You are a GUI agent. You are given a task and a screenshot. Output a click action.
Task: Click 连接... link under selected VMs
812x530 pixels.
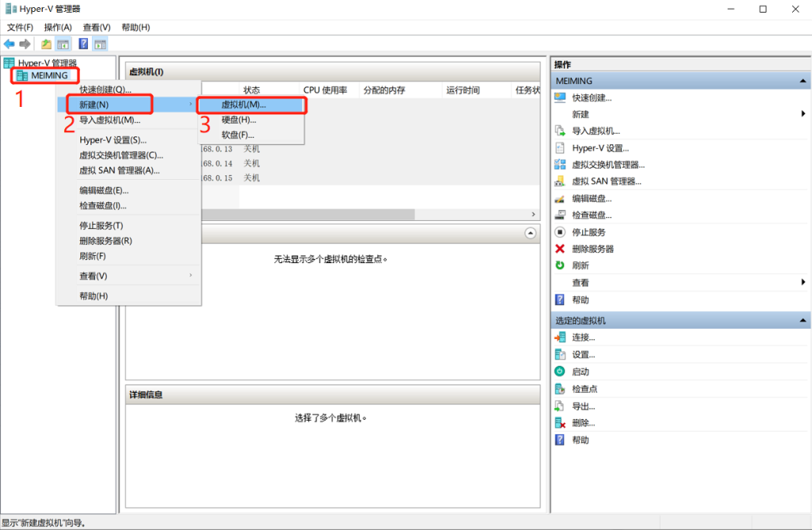point(583,337)
